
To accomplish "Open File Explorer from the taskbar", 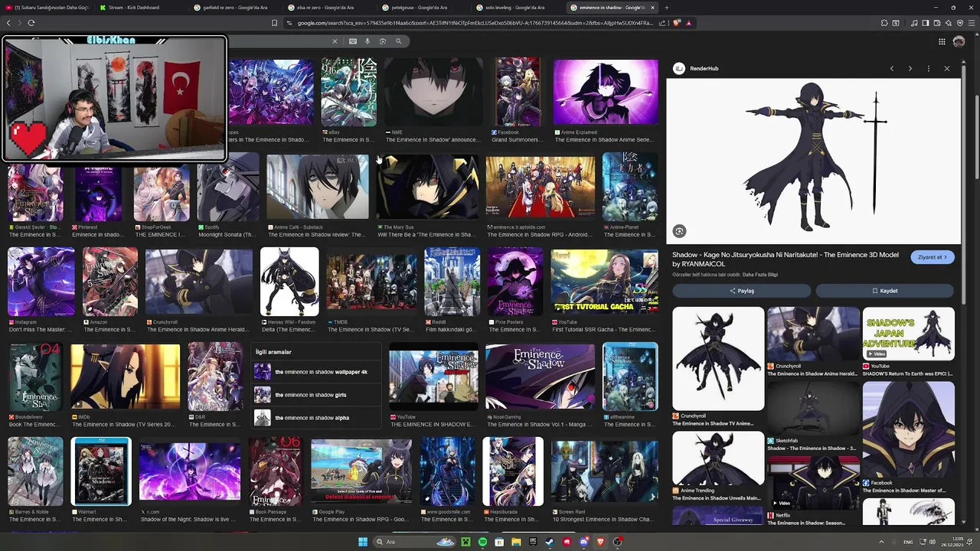I will [x=516, y=542].
